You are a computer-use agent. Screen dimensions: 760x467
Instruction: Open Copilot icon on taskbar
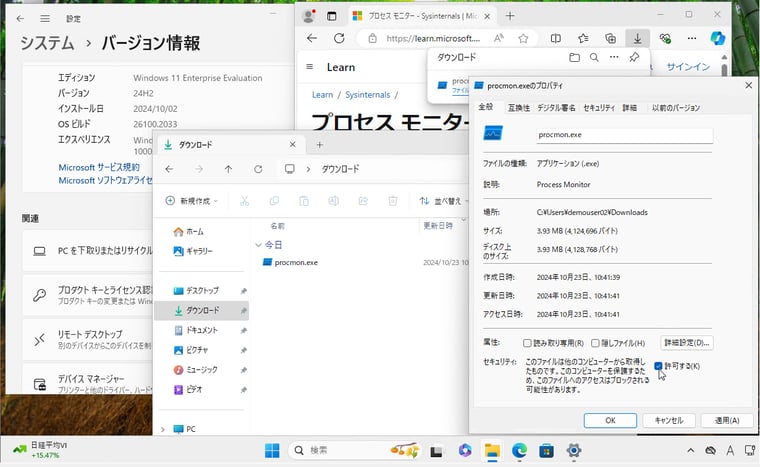465,451
